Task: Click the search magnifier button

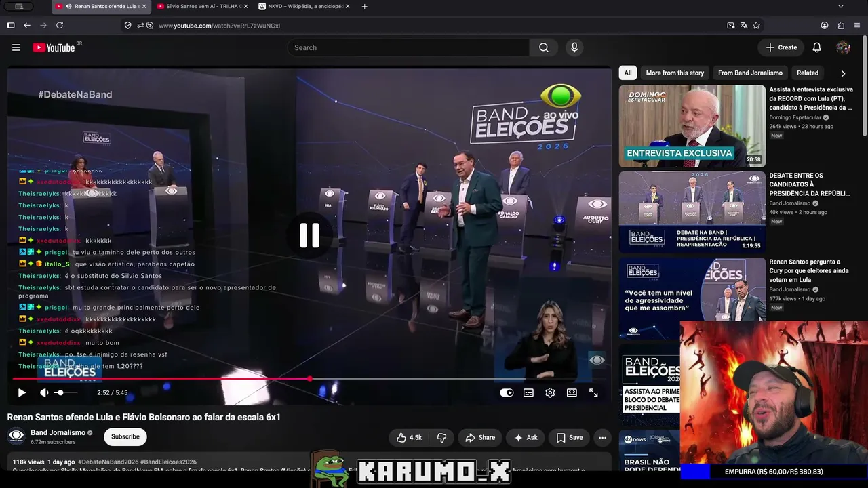Action: pos(544,47)
